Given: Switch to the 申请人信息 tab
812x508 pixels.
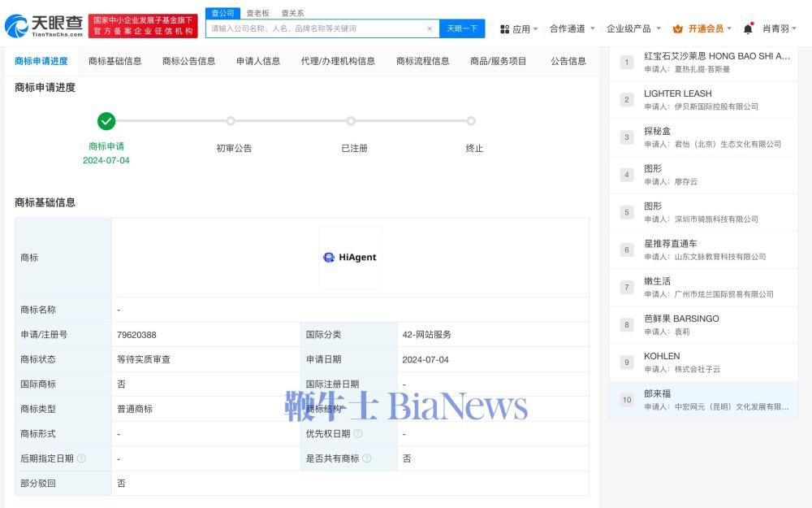Looking at the screenshot, I should point(258,61).
